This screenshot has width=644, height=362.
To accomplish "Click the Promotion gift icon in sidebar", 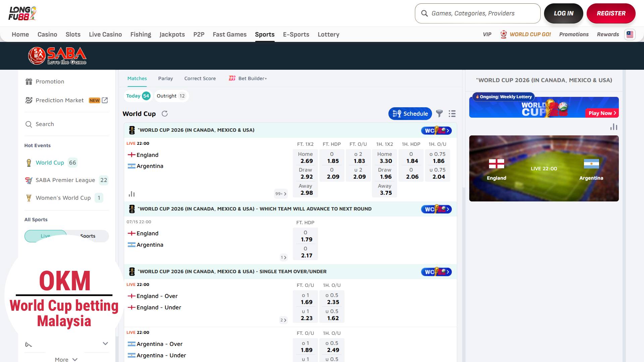I will tap(29, 81).
